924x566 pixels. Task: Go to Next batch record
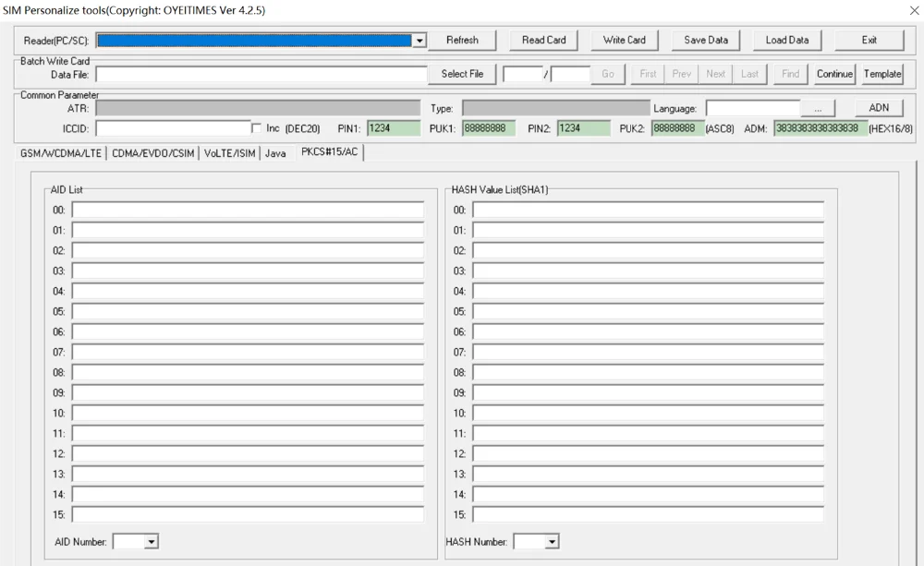pyautogui.click(x=715, y=74)
